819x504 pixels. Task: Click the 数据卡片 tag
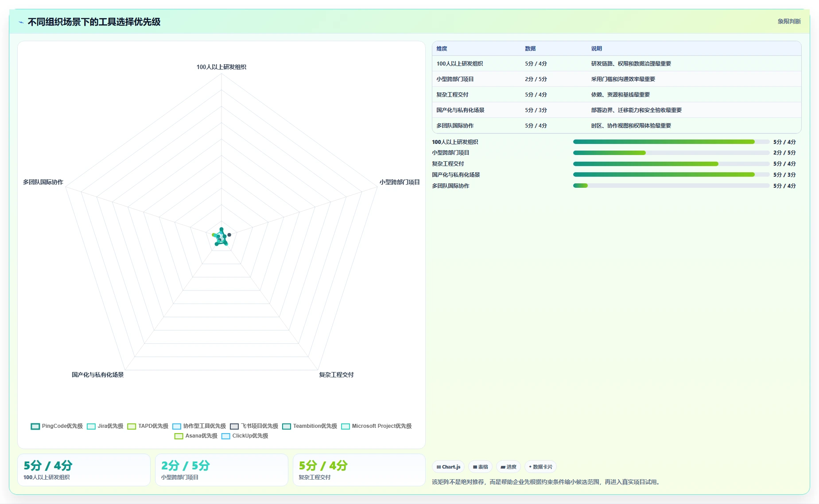(x=540, y=467)
